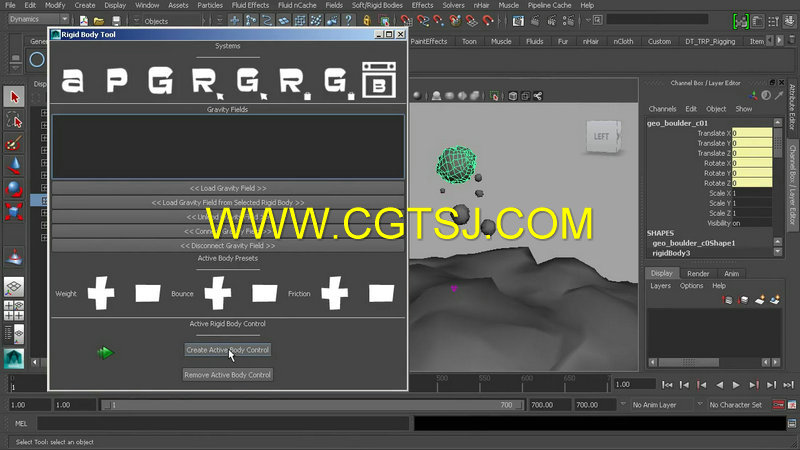Screen dimensions: 800x450
Task: Decrease Bounce with the minus icon
Action: coord(265,293)
